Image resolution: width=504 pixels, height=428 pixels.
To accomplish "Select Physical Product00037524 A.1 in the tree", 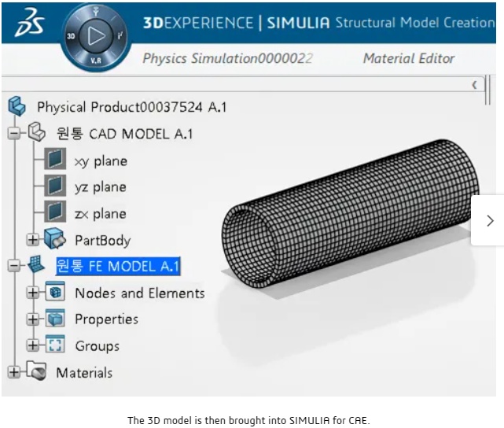I will [x=132, y=107].
